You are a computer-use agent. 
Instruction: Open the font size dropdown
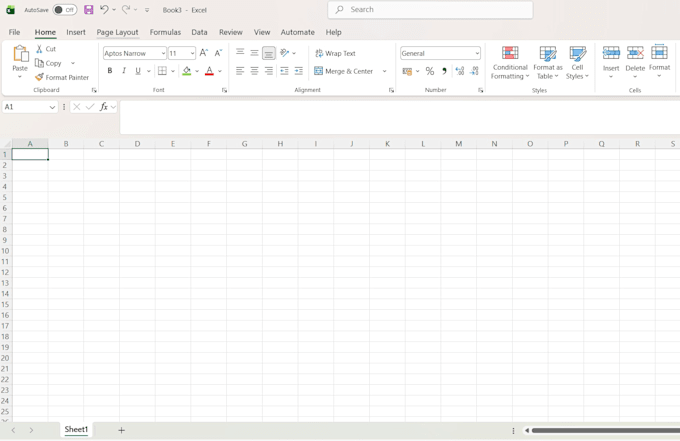point(193,53)
